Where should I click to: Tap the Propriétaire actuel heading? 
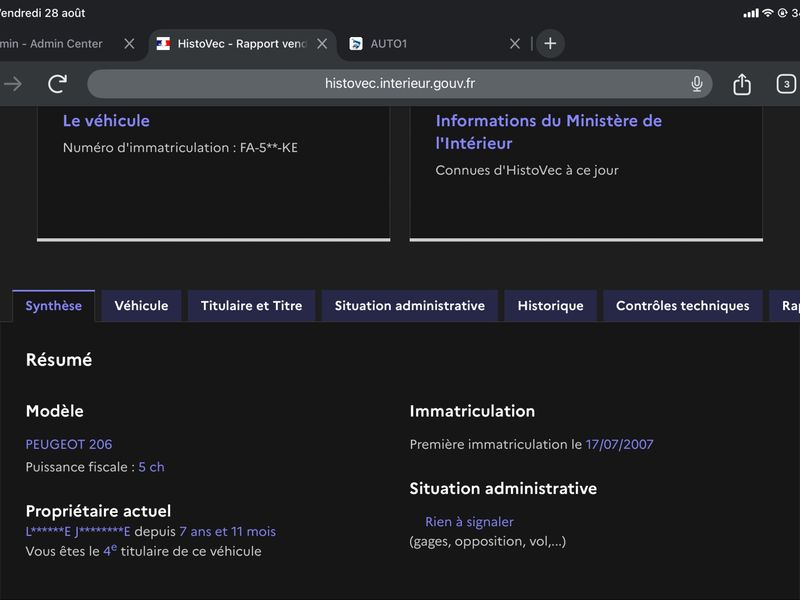98,511
